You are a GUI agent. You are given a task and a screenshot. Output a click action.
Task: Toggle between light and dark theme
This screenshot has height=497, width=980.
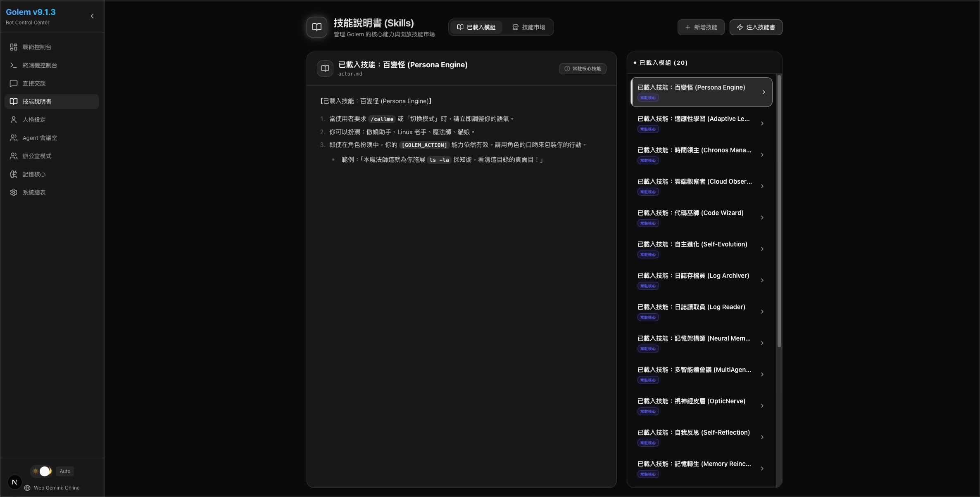(x=40, y=471)
